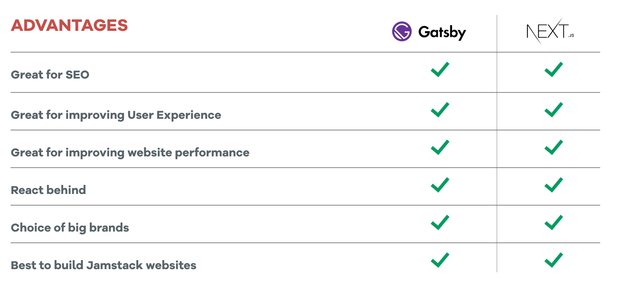Click the Gatsby wordmark text
Screen dimensions: 644x299
click(x=442, y=32)
